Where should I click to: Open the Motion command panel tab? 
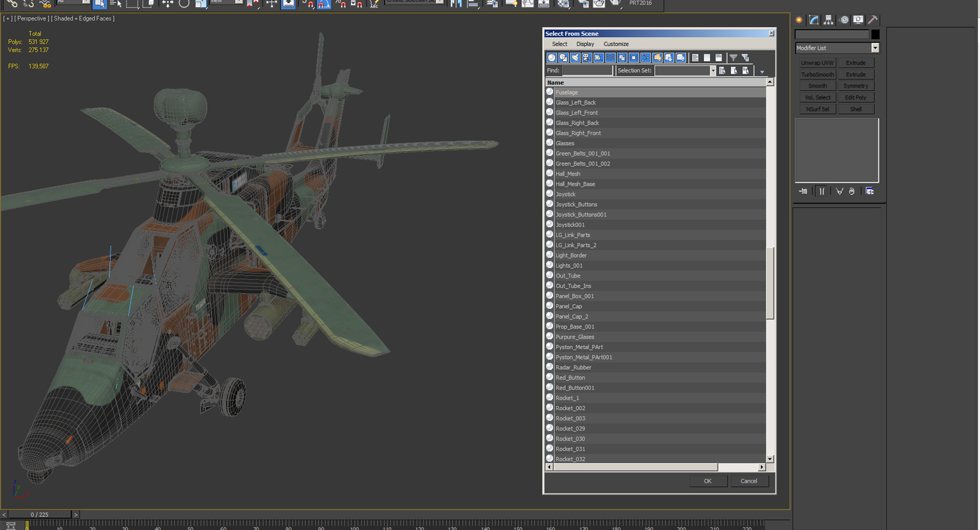click(844, 20)
